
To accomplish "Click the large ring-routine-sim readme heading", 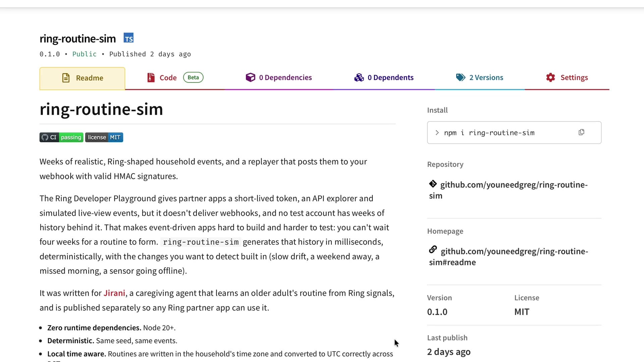I will click(101, 110).
